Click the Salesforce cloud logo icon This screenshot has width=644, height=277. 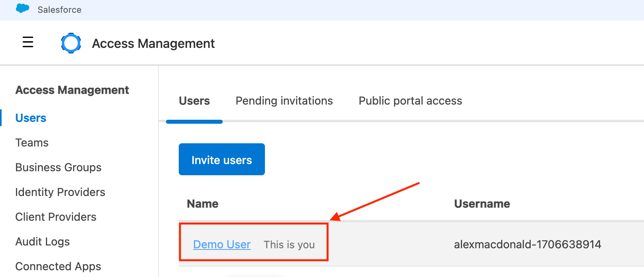click(x=22, y=8)
